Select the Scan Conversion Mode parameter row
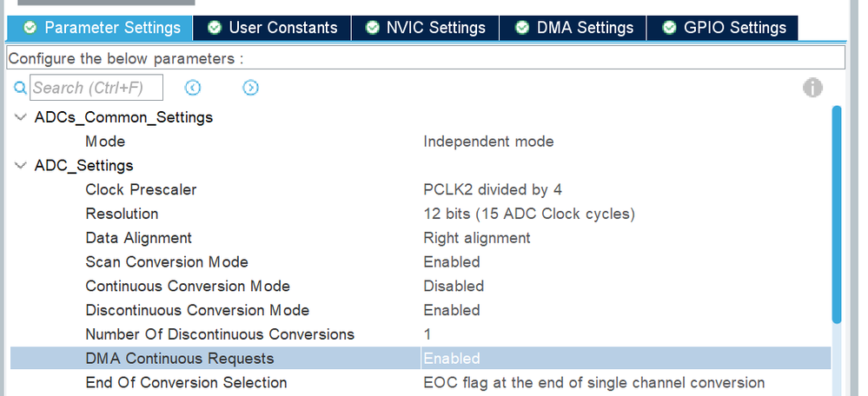 [x=167, y=262]
